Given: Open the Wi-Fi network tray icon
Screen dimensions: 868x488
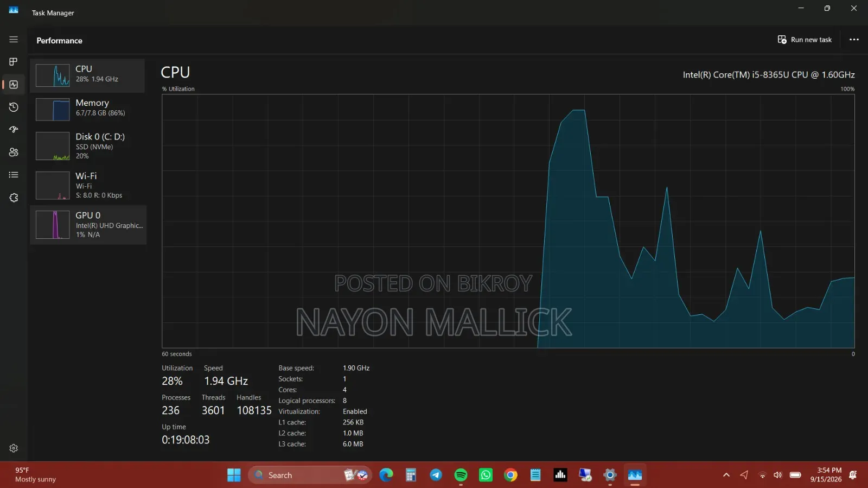Looking at the screenshot, I should click(x=762, y=476).
